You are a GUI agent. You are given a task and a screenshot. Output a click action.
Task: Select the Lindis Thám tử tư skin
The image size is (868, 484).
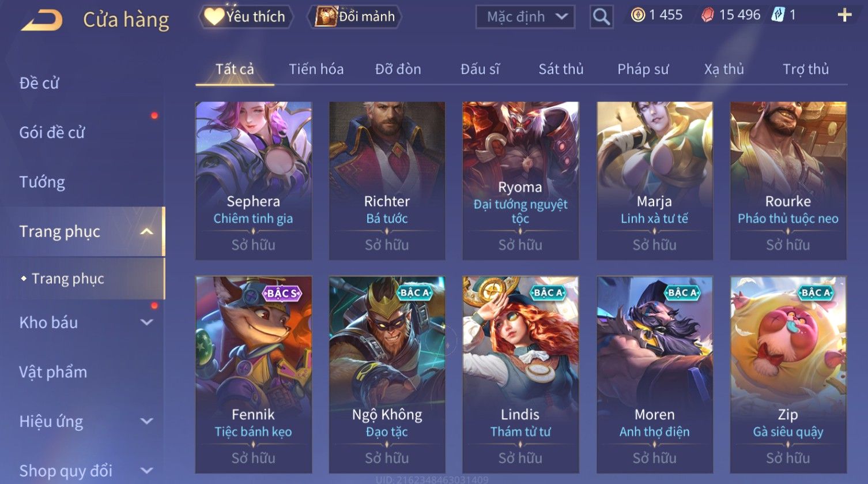(x=520, y=374)
